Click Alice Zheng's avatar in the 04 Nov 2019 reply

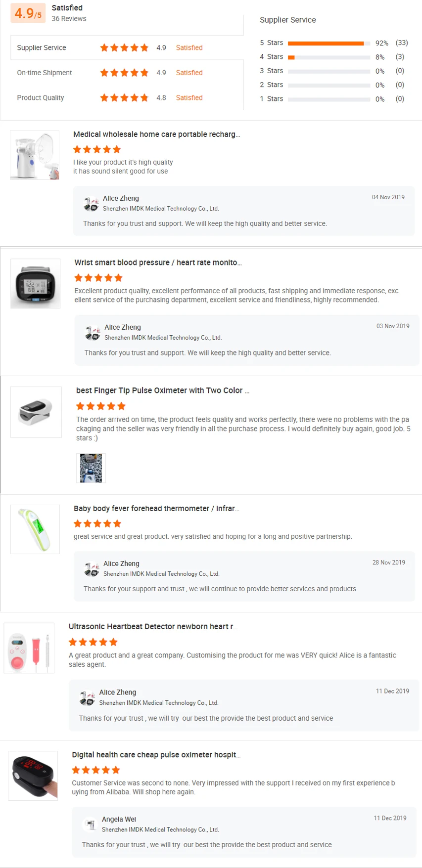pyautogui.click(x=92, y=204)
